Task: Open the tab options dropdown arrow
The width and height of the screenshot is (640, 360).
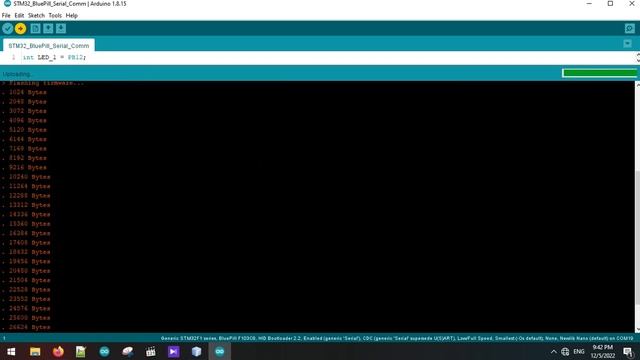Action: click(x=627, y=44)
